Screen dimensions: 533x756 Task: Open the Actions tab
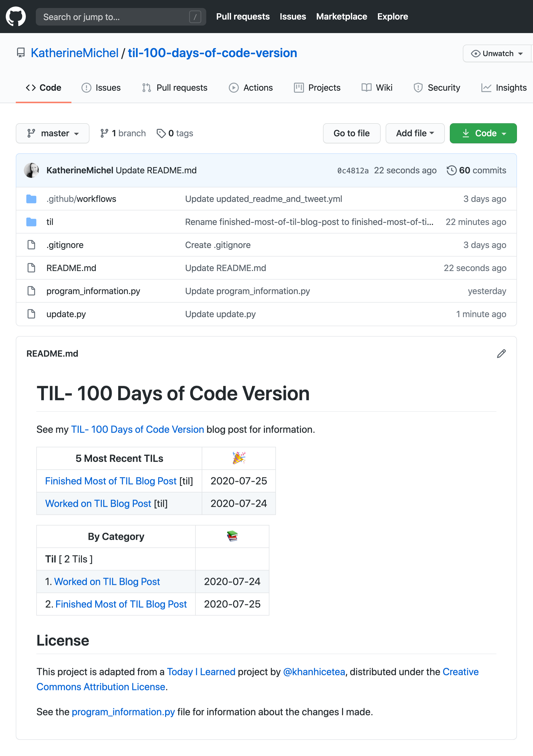(x=251, y=88)
